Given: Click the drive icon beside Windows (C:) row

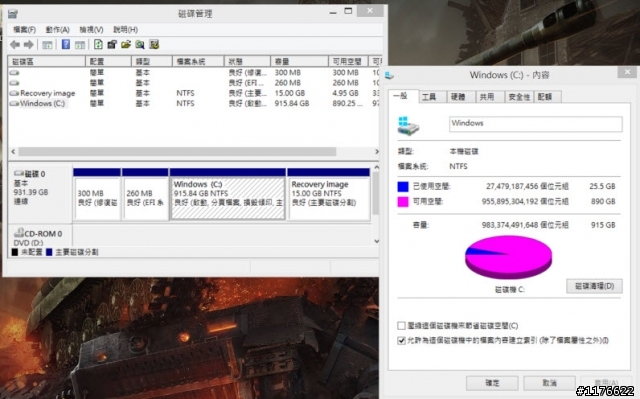Looking at the screenshot, I should tap(14, 104).
